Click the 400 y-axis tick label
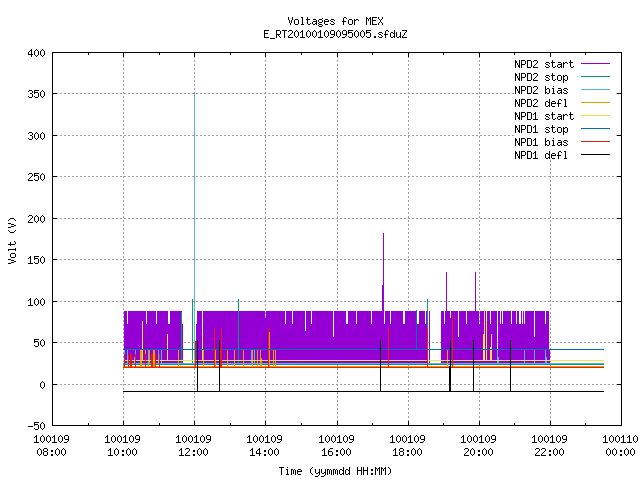 coord(36,53)
